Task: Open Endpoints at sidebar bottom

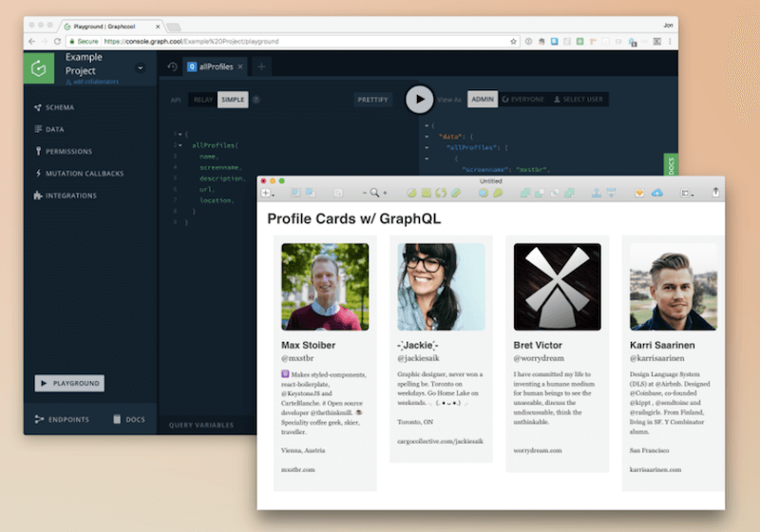Action: [62, 420]
